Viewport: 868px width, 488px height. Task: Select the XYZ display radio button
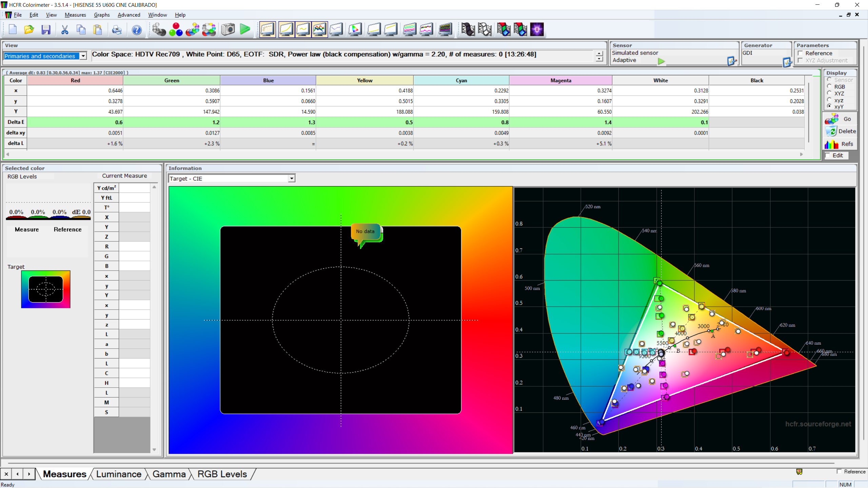(x=829, y=93)
